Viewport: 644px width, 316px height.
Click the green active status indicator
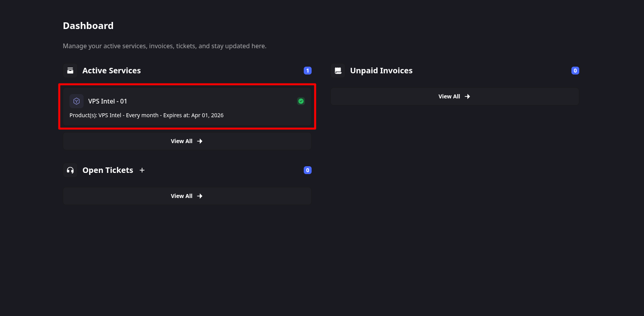(301, 101)
